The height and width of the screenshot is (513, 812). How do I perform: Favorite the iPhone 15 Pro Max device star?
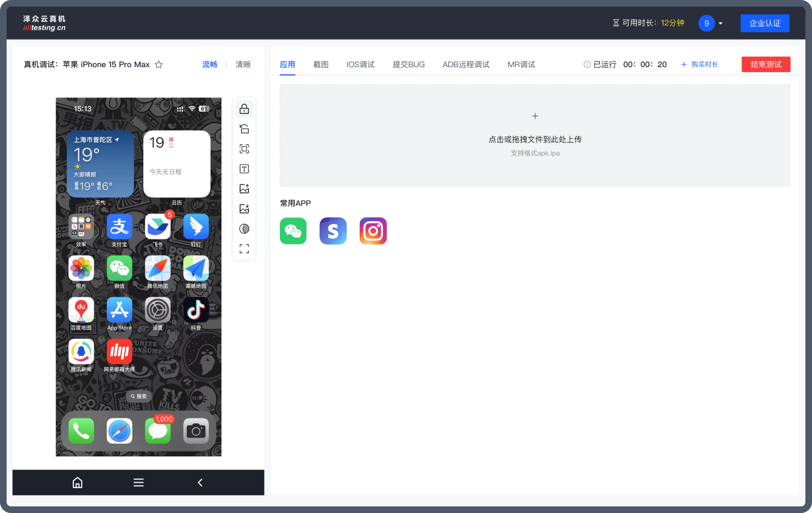click(159, 64)
